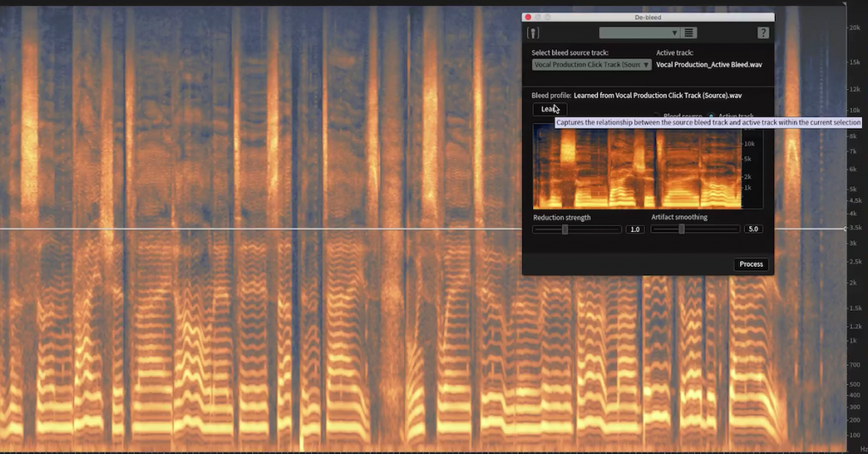Viewport: 868px width, 454px height.
Task: Click the Artifact smoothing value field 5.0
Action: (x=754, y=229)
